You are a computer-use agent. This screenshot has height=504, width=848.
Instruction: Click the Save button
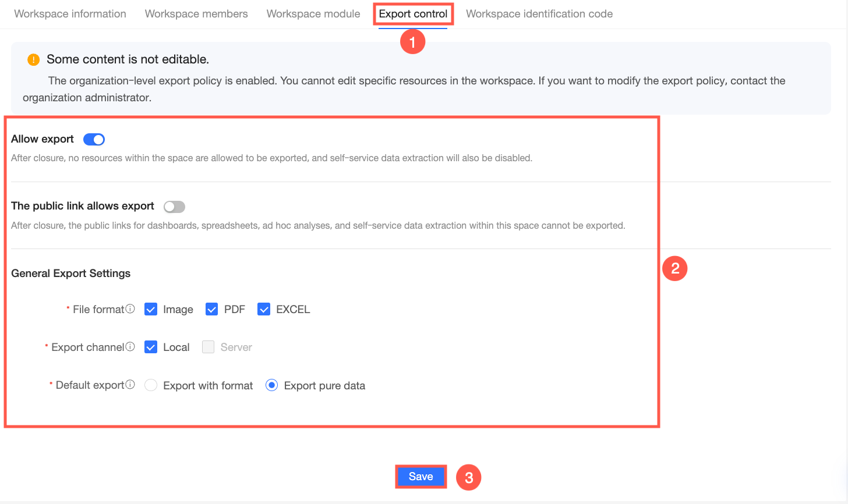421,477
